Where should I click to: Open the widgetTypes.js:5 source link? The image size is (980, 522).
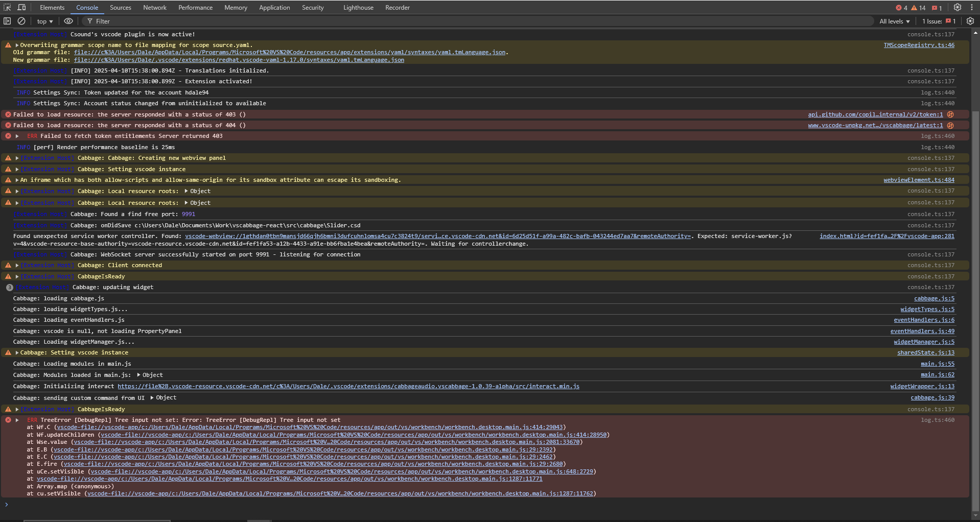pos(927,309)
